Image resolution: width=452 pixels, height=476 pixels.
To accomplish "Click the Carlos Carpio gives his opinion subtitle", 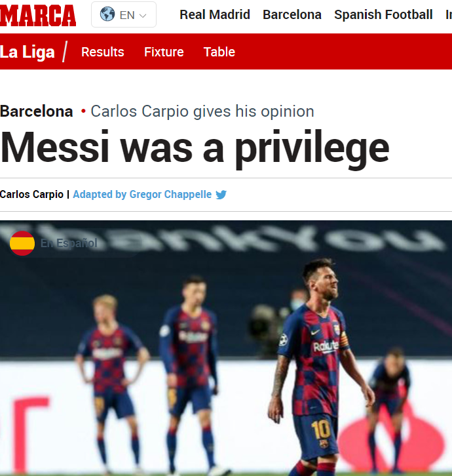I will click(x=202, y=111).
